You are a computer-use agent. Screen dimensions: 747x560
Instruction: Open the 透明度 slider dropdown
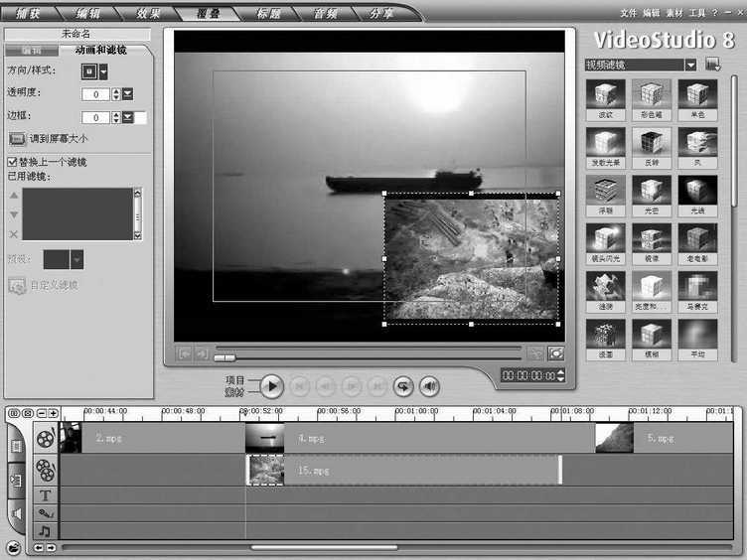point(128,94)
